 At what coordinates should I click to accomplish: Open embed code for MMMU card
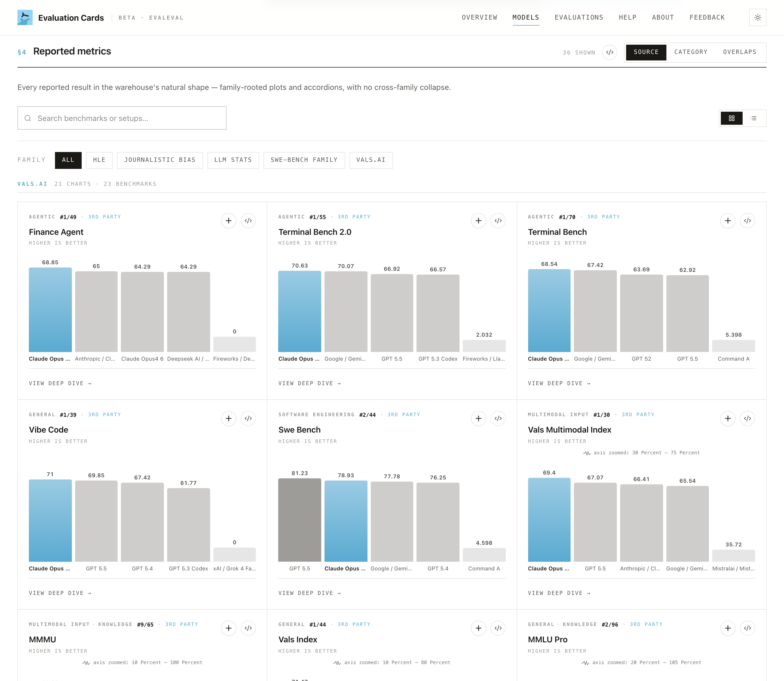pos(249,628)
